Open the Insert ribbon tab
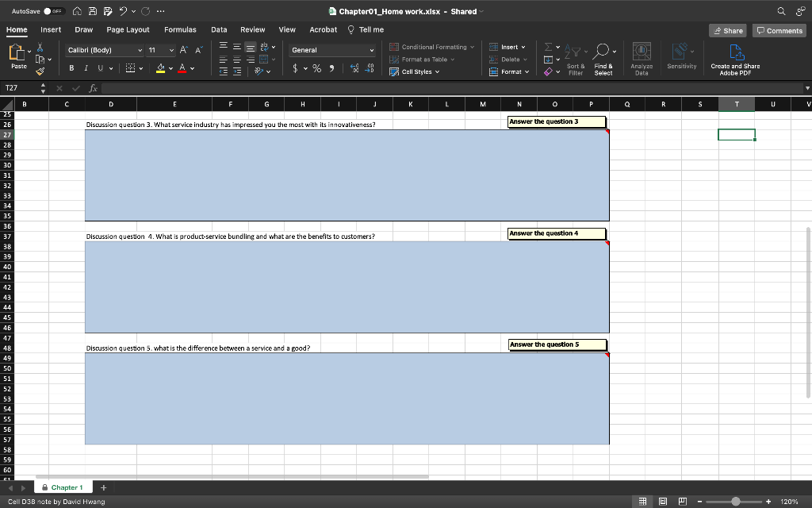Viewport: 812px width, 508px height. tap(51, 29)
